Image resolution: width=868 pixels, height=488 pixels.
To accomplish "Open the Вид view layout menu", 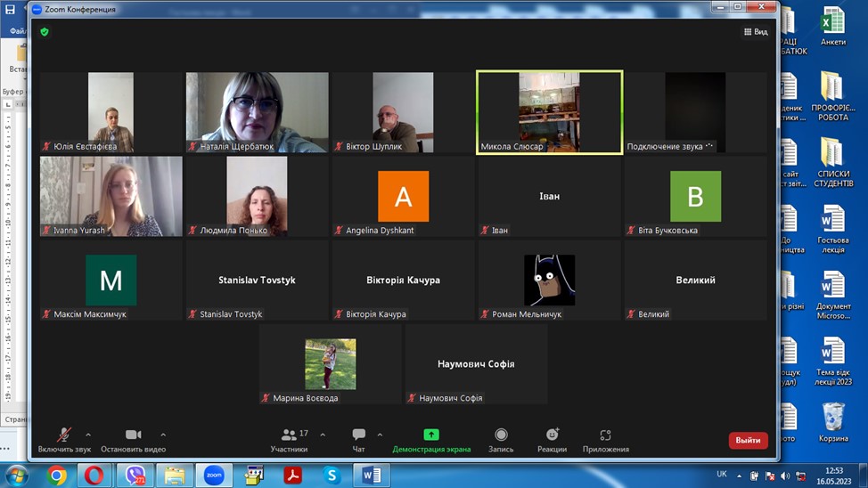I will coord(755,32).
